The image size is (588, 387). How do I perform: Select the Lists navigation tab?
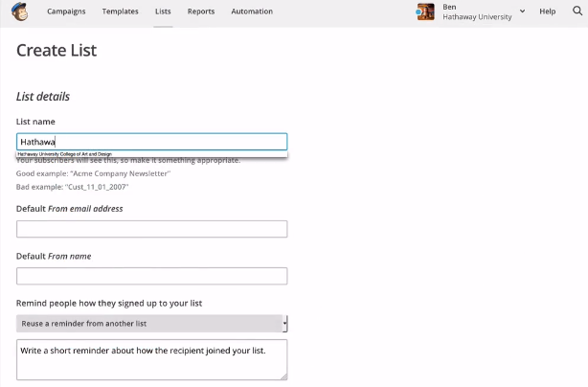pyautogui.click(x=163, y=11)
